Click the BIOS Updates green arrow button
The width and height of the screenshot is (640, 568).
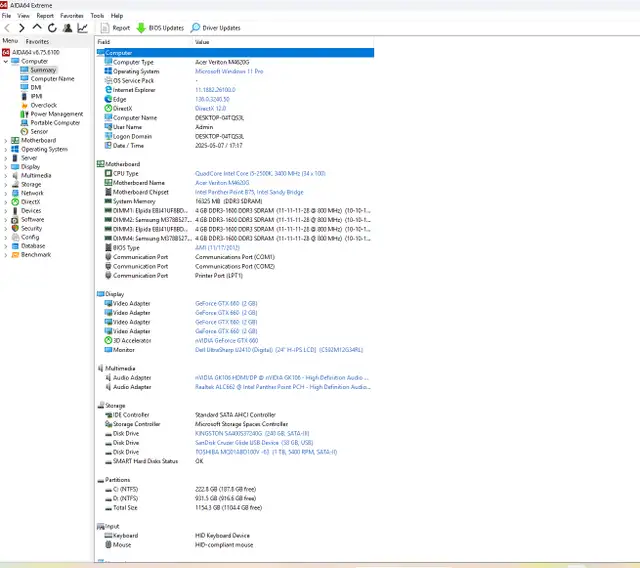tap(160, 28)
